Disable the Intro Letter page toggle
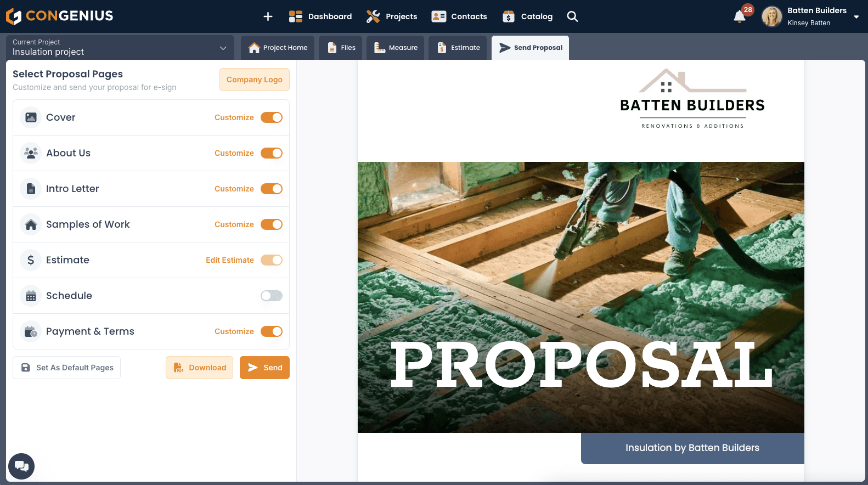868x485 pixels. 272,189
